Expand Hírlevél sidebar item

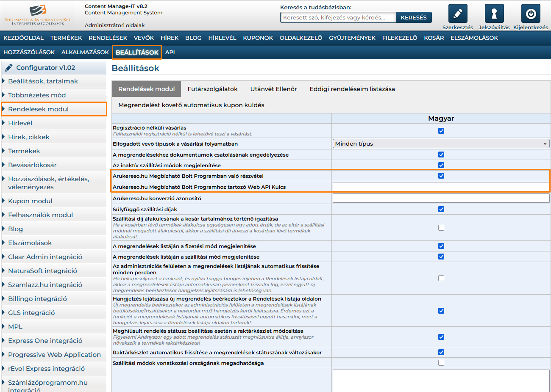[54, 123]
